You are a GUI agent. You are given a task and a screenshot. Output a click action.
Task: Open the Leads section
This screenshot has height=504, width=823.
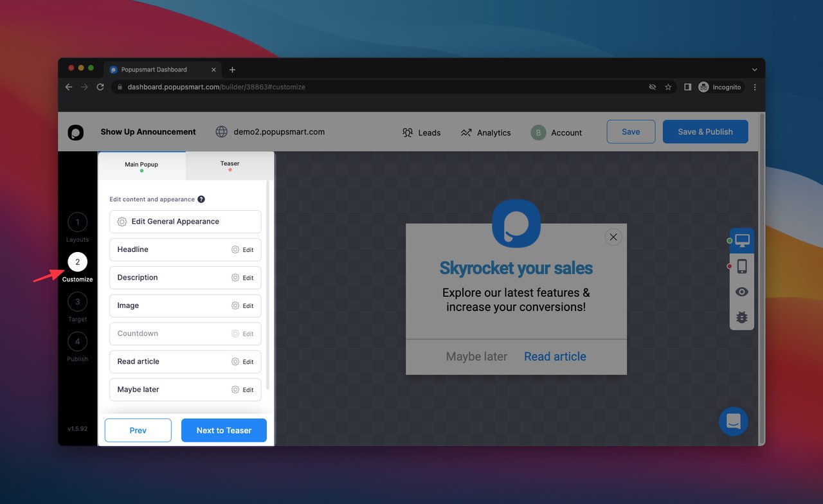pos(422,132)
